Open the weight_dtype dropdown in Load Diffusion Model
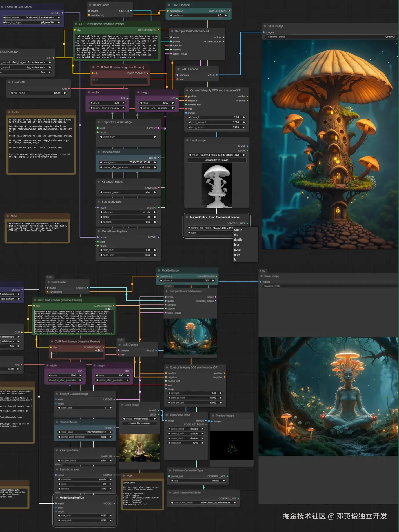Screen dimensions: 399x532 click(x=31, y=22)
